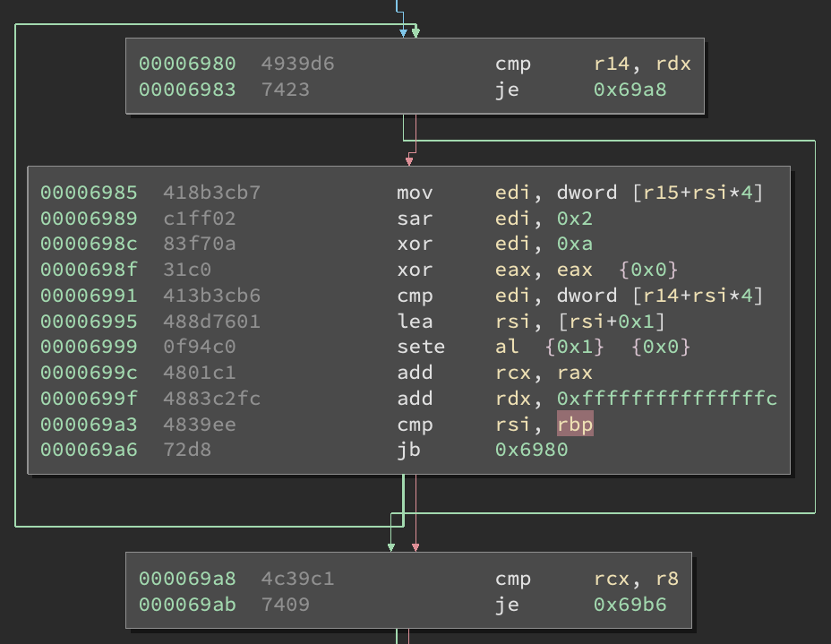Image resolution: width=831 pixels, height=644 pixels.
Task: Click the r14 register in top block
Action: click(613, 64)
